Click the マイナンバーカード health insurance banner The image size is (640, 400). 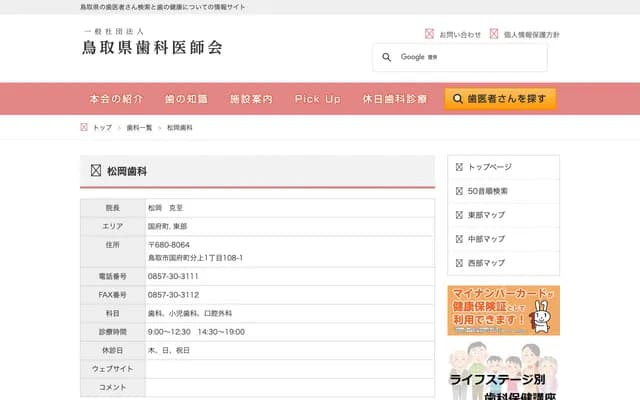point(503,310)
